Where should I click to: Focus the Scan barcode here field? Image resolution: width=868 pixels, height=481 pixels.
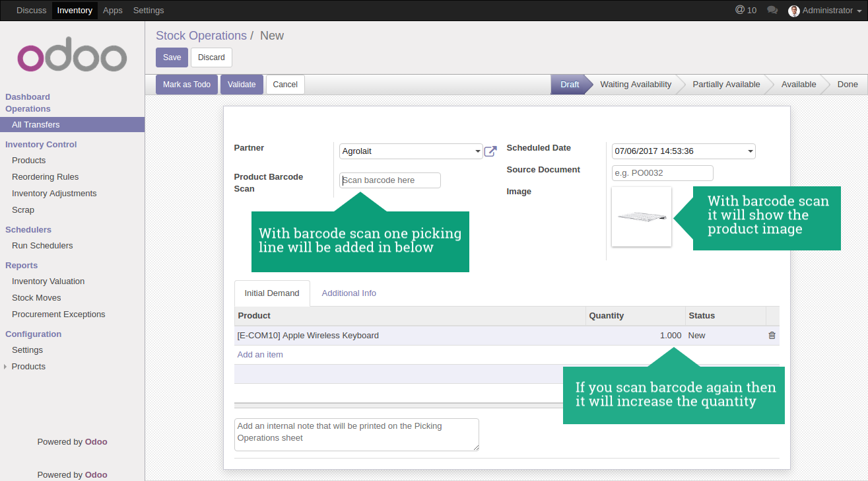pyautogui.click(x=390, y=180)
